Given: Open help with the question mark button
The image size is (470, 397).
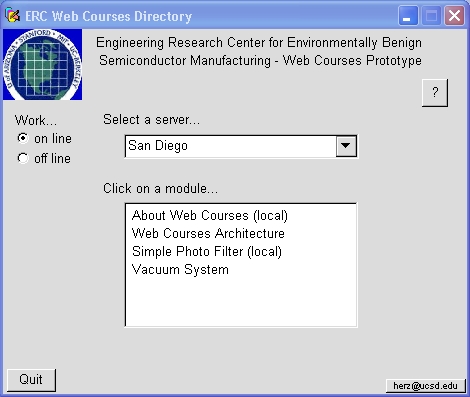Looking at the screenshot, I should point(435,93).
